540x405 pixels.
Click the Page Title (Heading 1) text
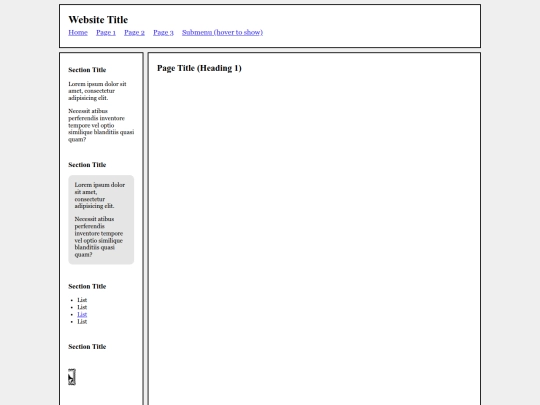pyautogui.click(x=199, y=68)
